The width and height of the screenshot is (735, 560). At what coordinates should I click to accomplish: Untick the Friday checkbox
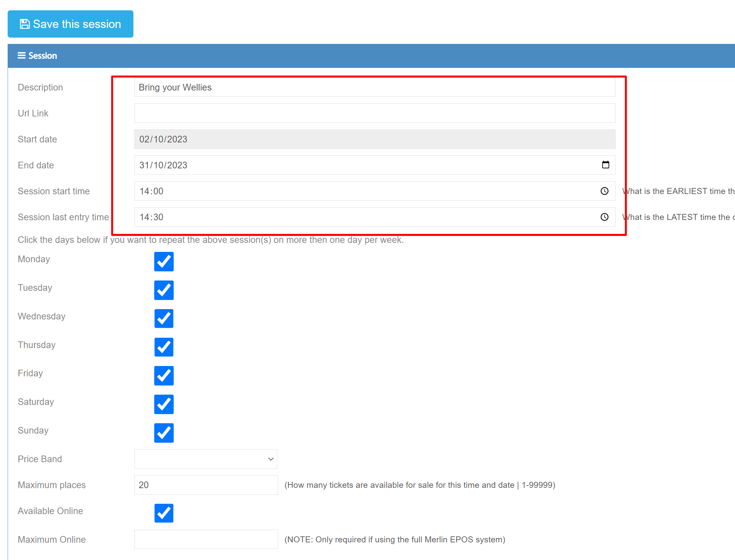point(164,376)
